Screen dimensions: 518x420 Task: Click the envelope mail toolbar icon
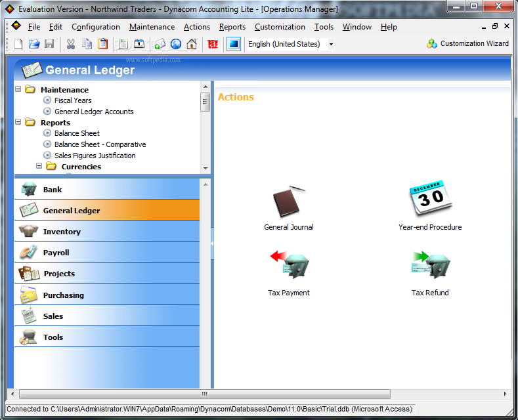click(x=160, y=44)
